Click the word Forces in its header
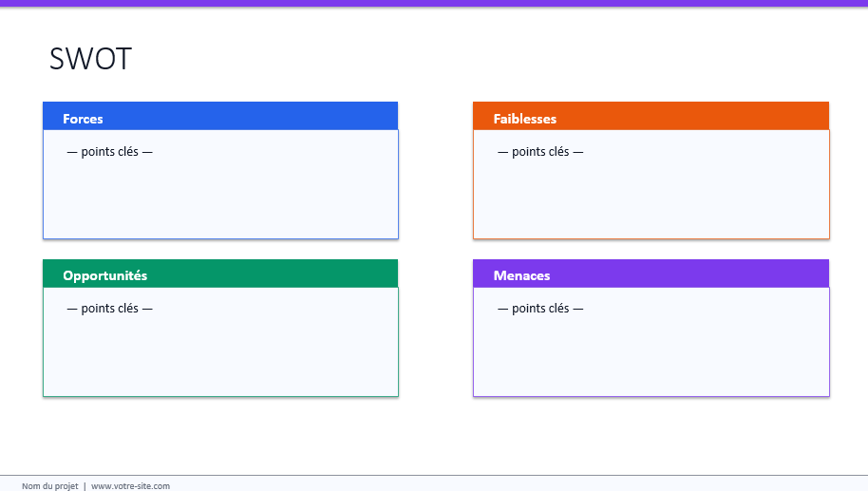This screenshot has height=491, width=868. click(83, 119)
